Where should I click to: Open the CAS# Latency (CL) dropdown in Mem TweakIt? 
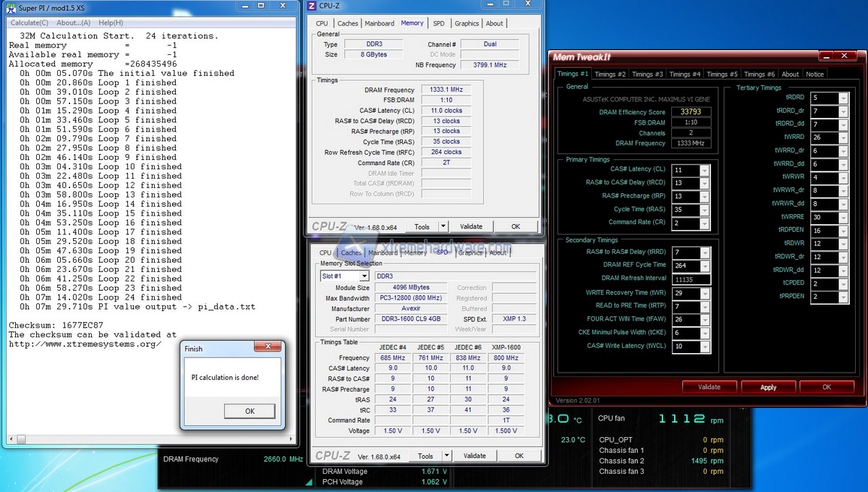pos(705,170)
